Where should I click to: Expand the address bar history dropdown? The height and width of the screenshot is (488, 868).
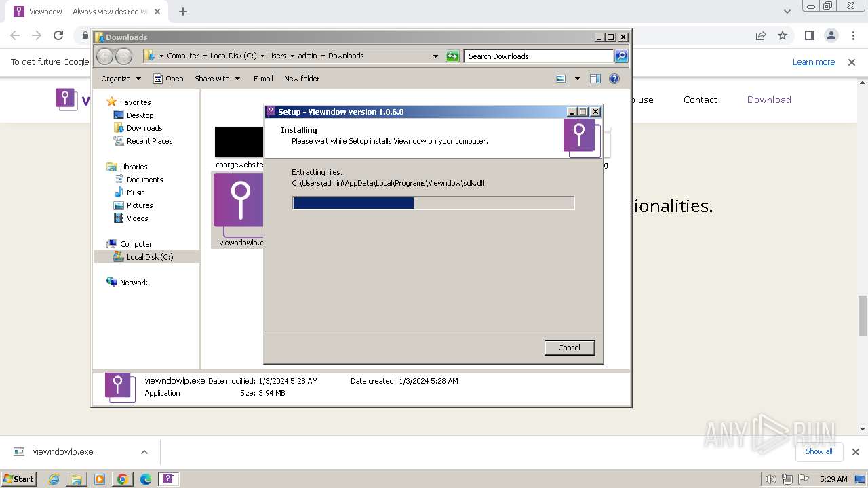coord(435,56)
